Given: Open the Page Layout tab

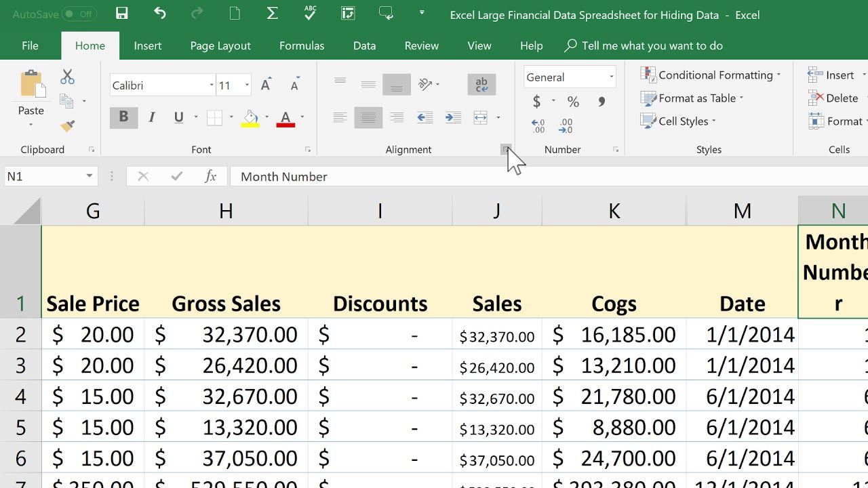Looking at the screenshot, I should click(220, 45).
